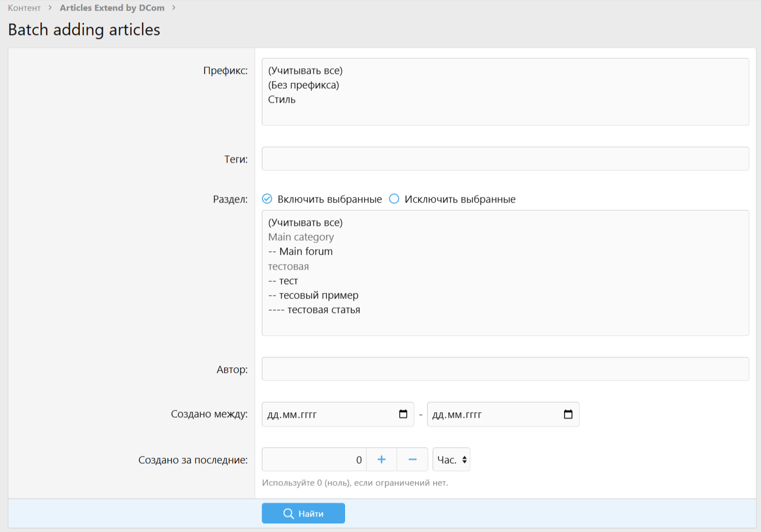Select '-- Main forum' in section list
This screenshot has height=532, width=761.
[301, 252]
